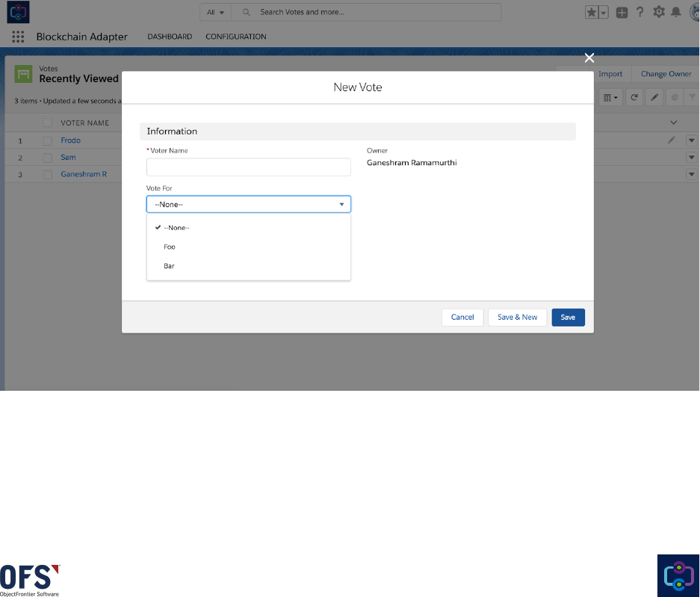Open row actions dropdown for Ganeshram R
Image resolution: width=700 pixels, height=597 pixels.
692,174
